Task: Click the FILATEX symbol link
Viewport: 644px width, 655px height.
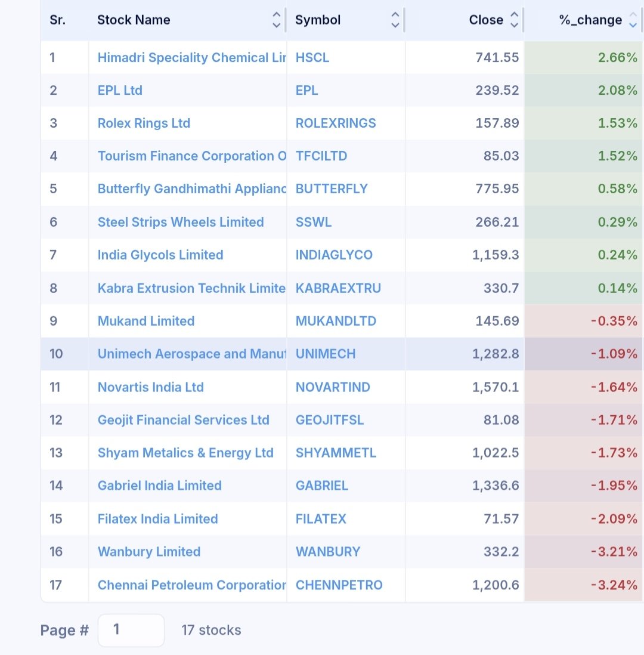Action: tap(321, 519)
